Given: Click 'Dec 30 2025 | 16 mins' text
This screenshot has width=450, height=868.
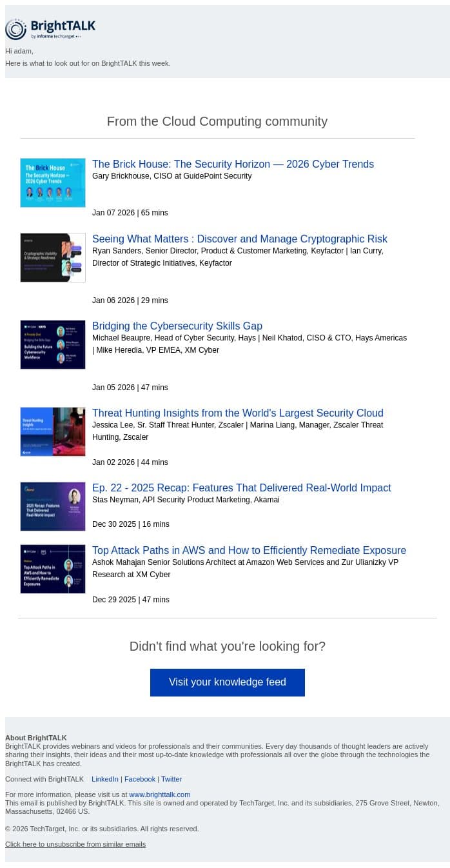Looking at the screenshot, I should point(131,524).
